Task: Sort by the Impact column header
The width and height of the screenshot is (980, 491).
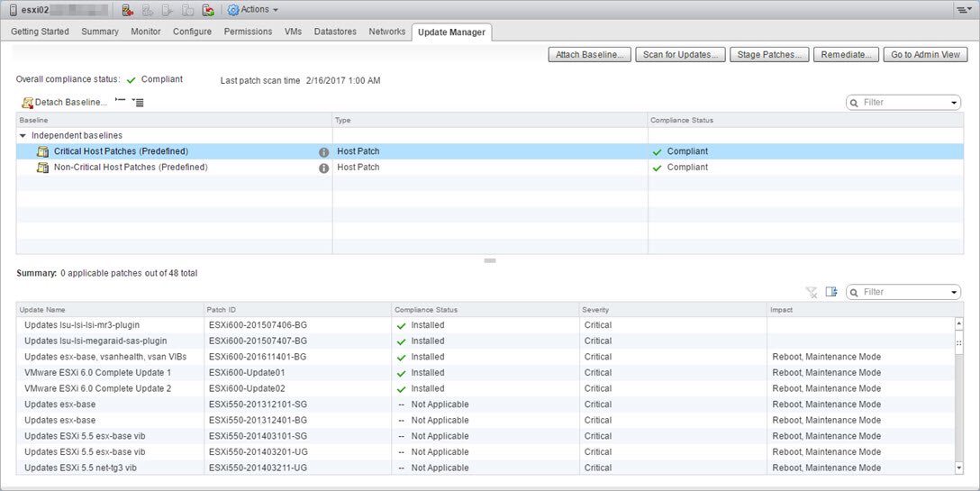Action: (x=865, y=310)
